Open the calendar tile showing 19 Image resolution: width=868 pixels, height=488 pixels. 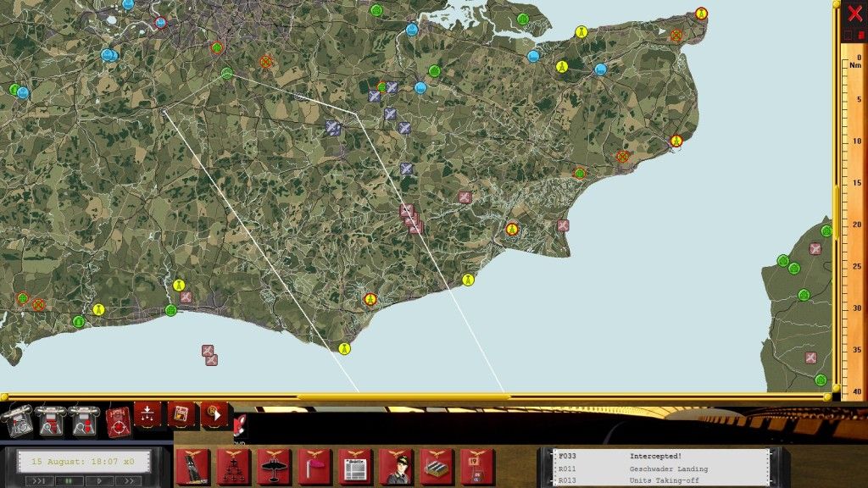tap(477, 468)
